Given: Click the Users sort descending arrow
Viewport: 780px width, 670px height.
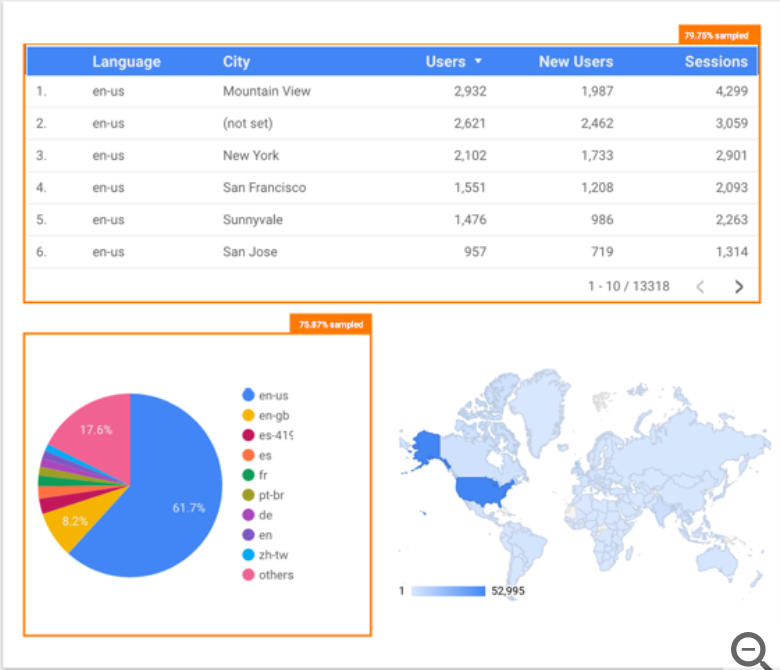Looking at the screenshot, I should [x=478, y=61].
